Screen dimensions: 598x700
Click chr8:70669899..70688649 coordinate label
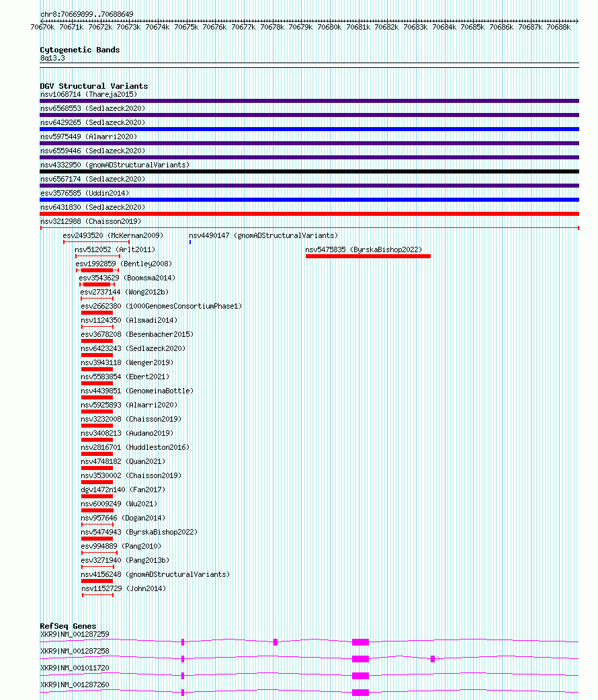[x=87, y=14]
